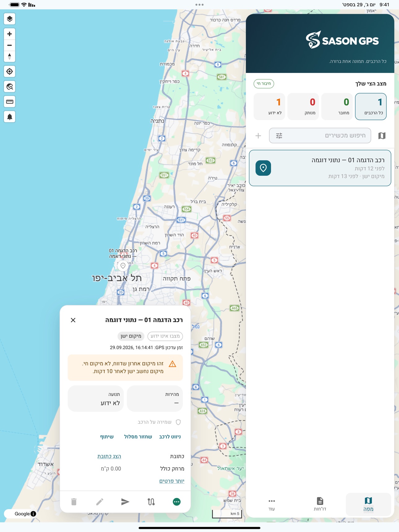Click the מצבו אינו ידוע status chip
Viewport: 399px width, 532px height.
[165, 336]
